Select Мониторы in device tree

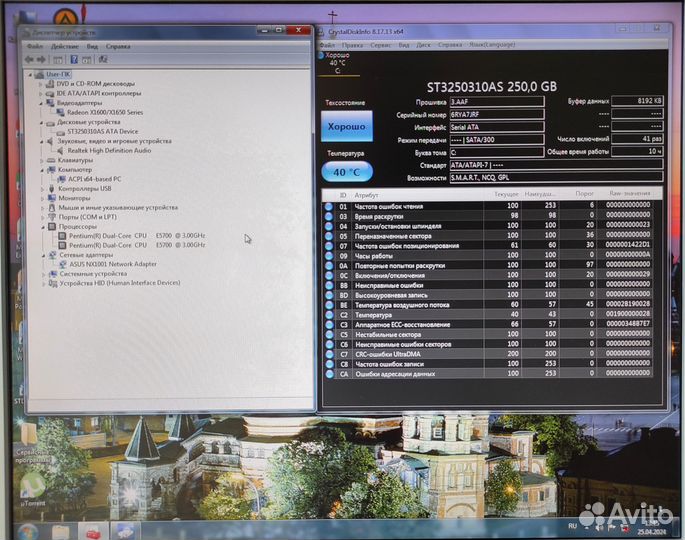coord(74,198)
